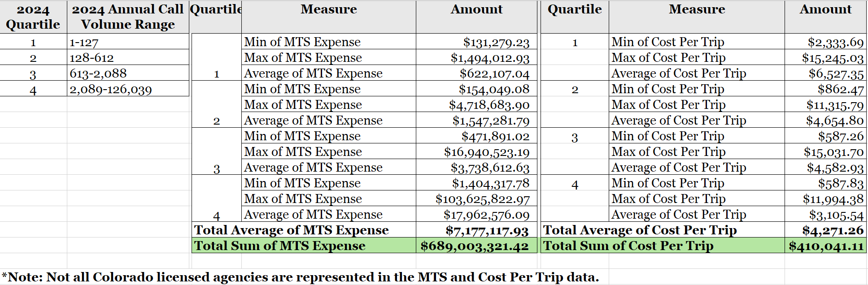Click the "Total Average of MTS Expense" label
The height and width of the screenshot is (285, 868).
coord(292,230)
